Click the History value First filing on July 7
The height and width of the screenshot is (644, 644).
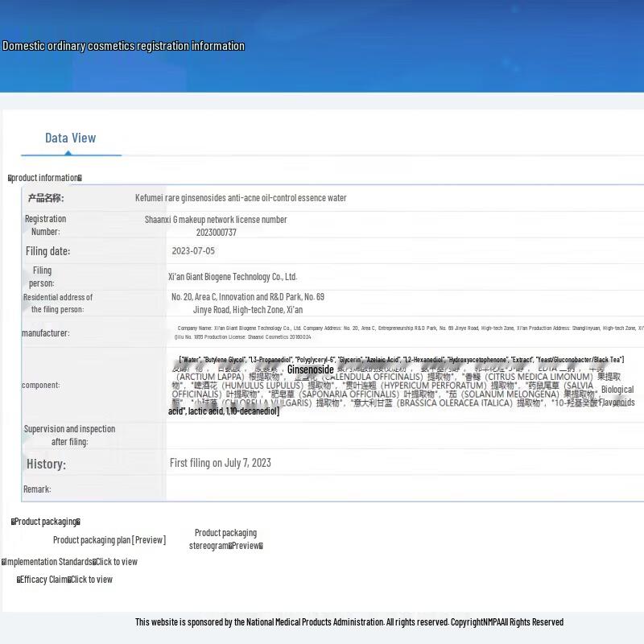coord(220,463)
